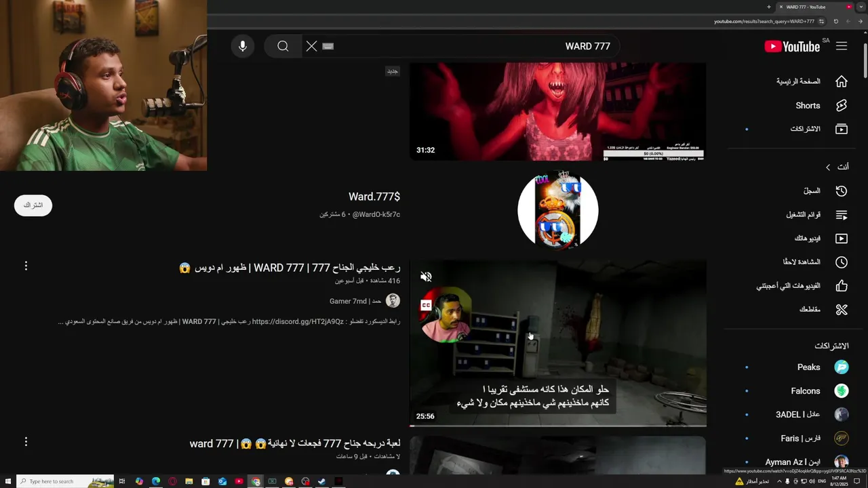The image size is (868, 488).
Task: Open the YouTube hamburger guide menu
Action: [x=842, y=46]
